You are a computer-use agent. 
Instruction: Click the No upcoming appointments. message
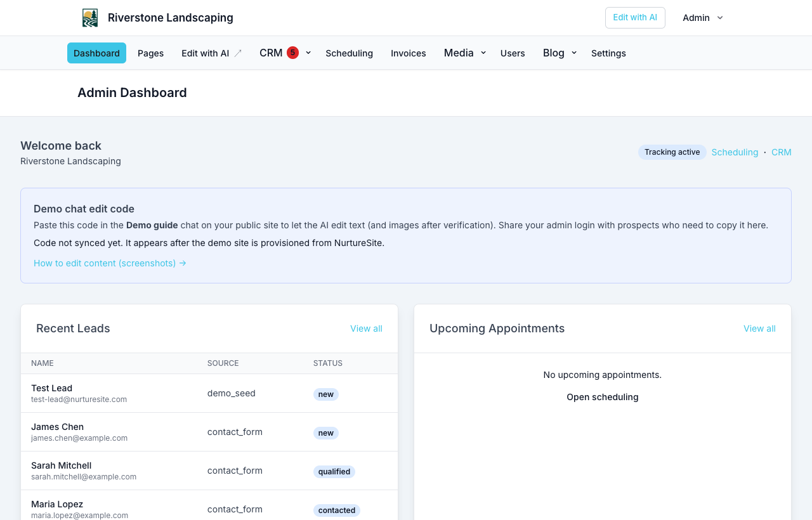[603, 375]
